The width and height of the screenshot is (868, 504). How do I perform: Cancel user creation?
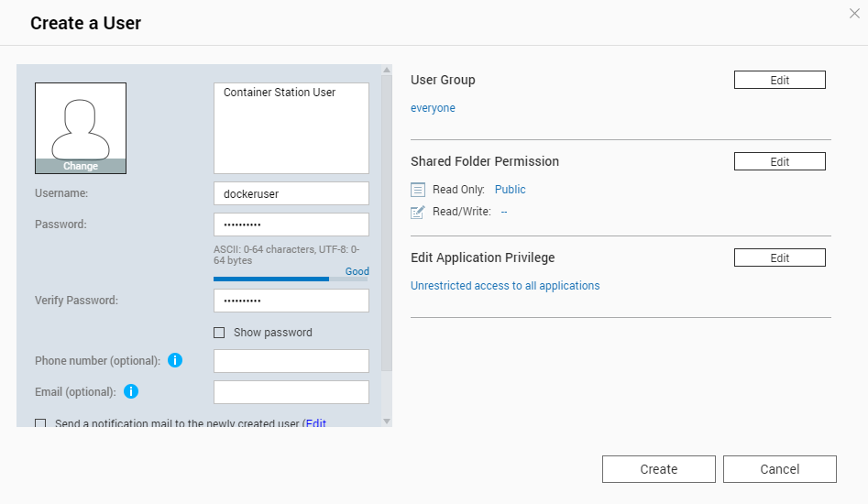779,469
